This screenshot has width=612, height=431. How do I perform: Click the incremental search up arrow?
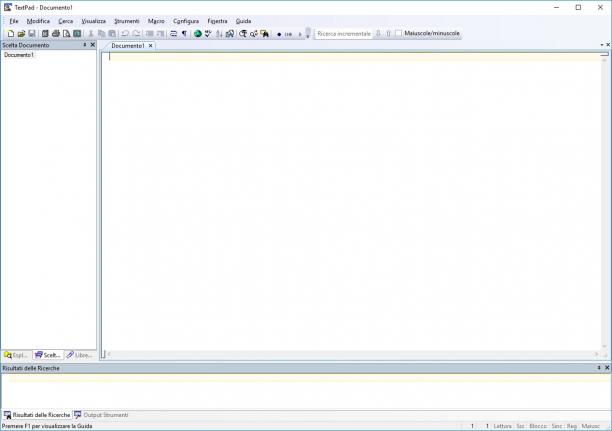pyautogui.click(x=388, y=34)
